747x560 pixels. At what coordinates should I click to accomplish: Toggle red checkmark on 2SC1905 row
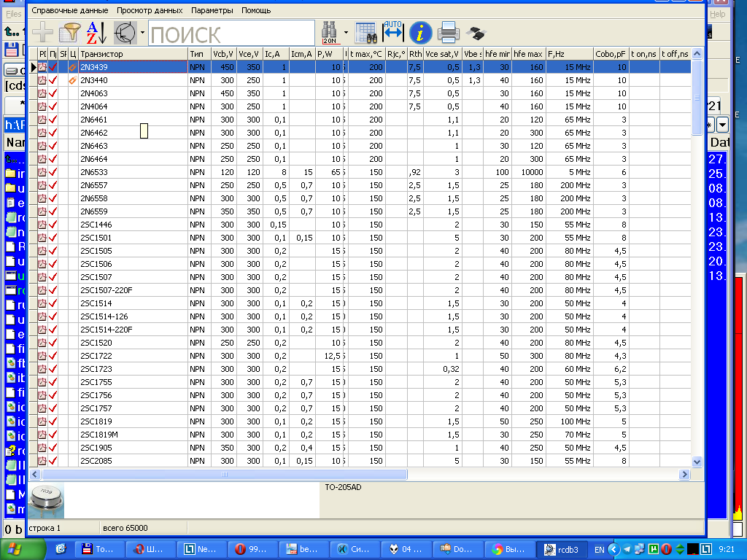pyautogui.click(x=53, y=448)
